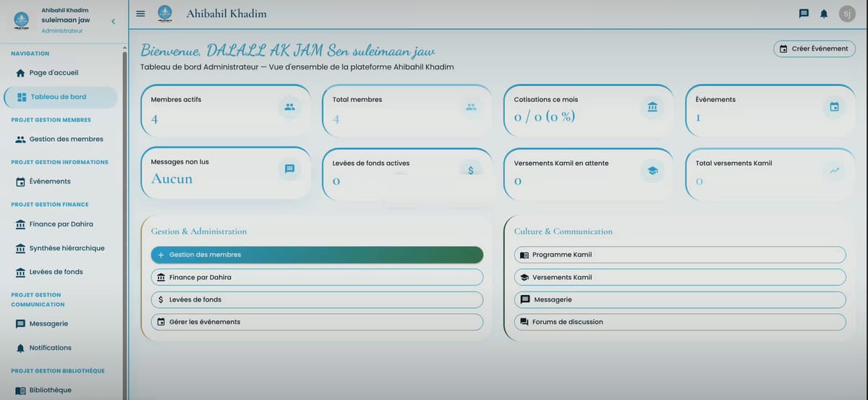868x400 pixels.
Task: Click the Cotisations ce mois bank icon
Action: coord(653,107)
